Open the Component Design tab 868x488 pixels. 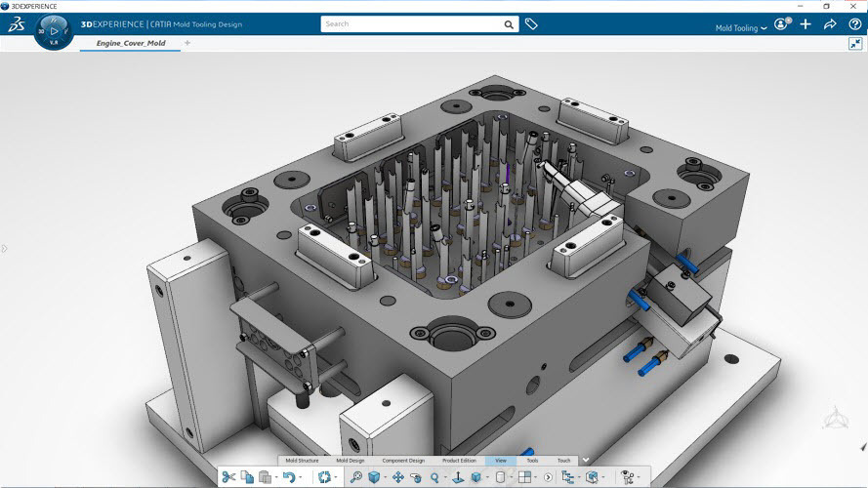click(x=402, y=460)
